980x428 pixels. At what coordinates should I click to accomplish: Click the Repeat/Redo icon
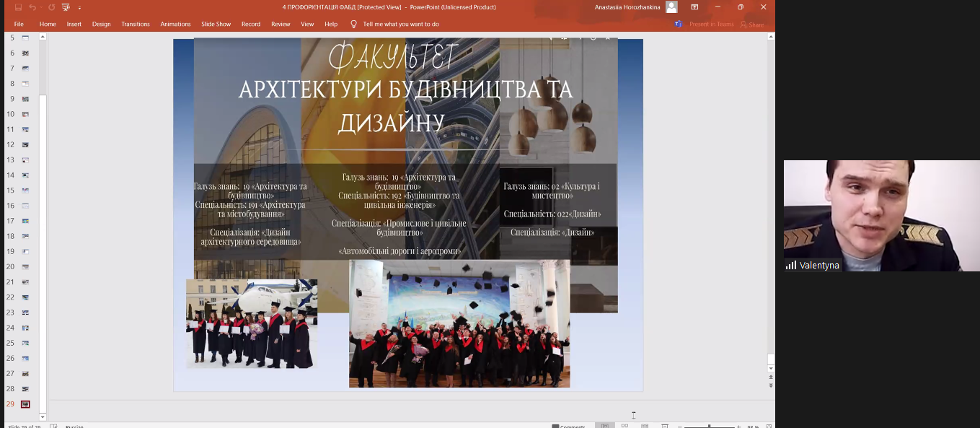click(51, 7)
